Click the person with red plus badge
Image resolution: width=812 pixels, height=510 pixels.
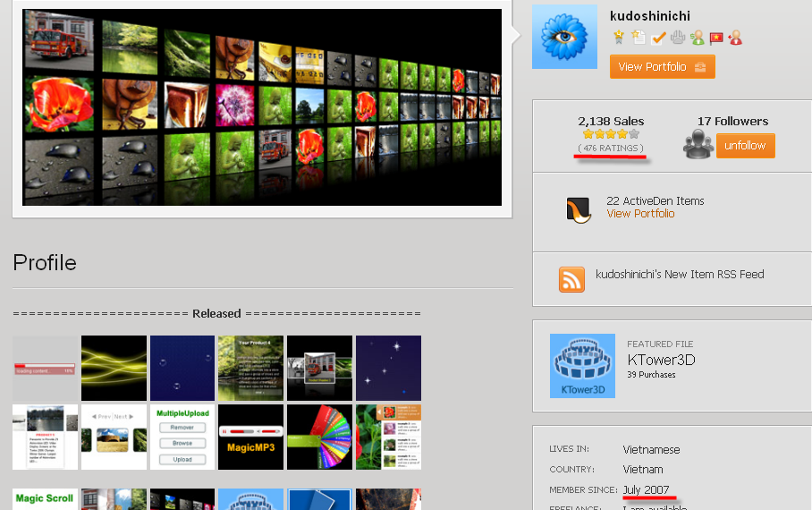[735, 38]
